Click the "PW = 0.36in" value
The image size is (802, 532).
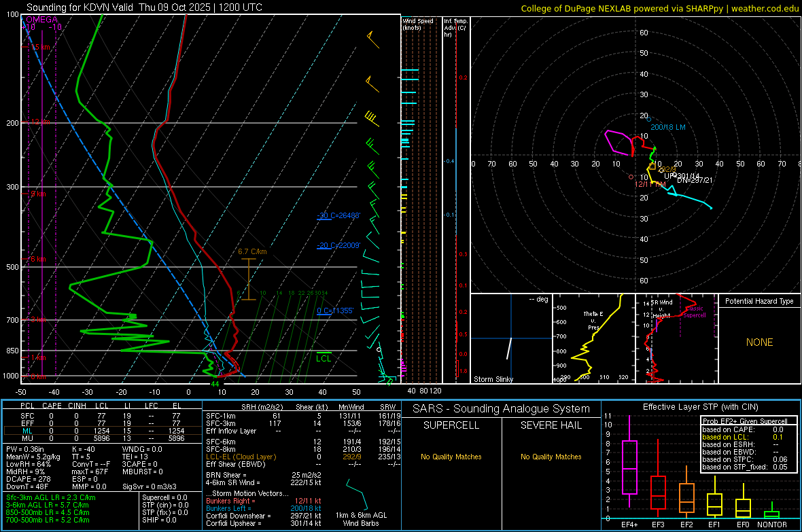coord(25,449)
